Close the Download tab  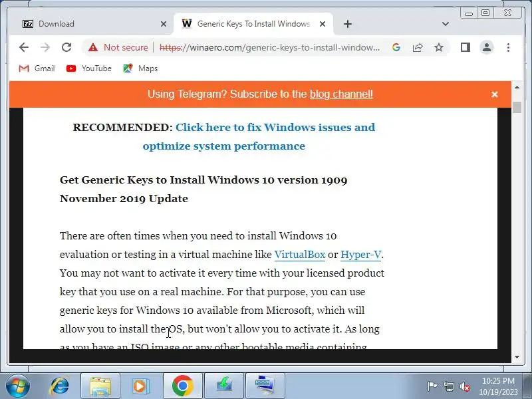click(x=163, y=24)
